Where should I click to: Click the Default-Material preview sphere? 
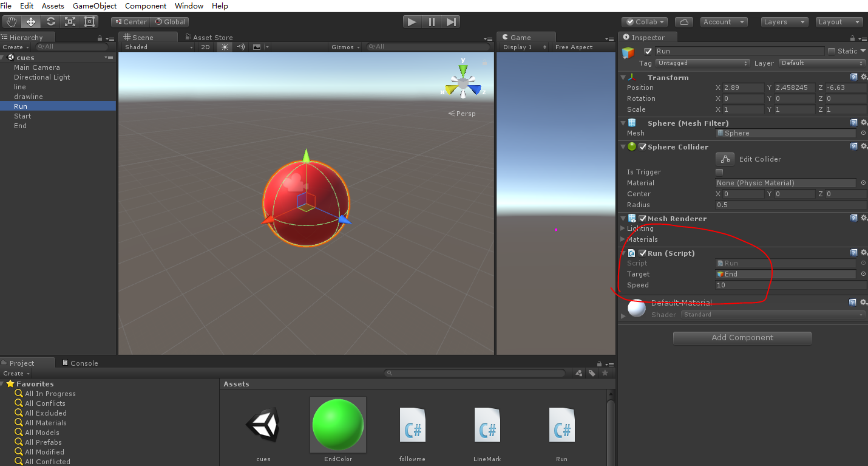pos(636,308)
